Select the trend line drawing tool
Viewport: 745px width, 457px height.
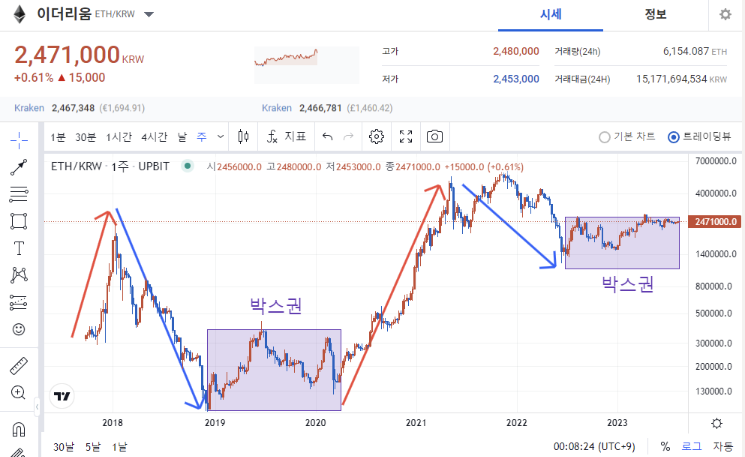pyautogui.click(x=19, y=167)
